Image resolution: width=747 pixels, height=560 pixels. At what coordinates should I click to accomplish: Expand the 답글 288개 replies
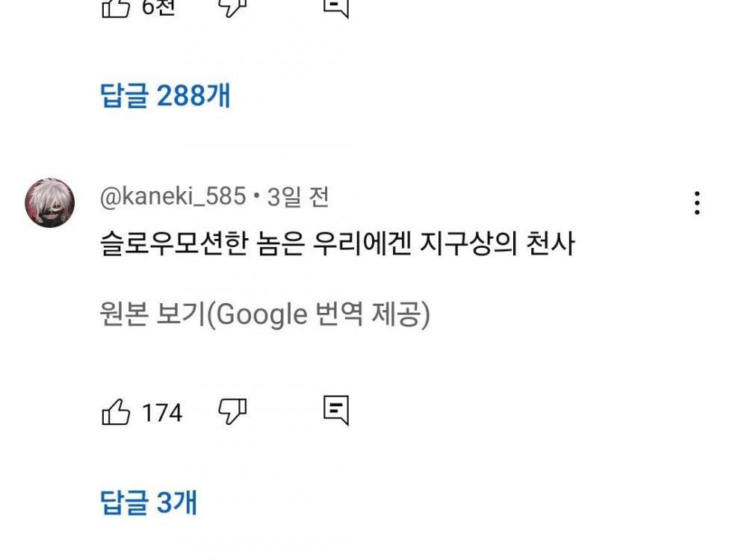pos(165,96)
